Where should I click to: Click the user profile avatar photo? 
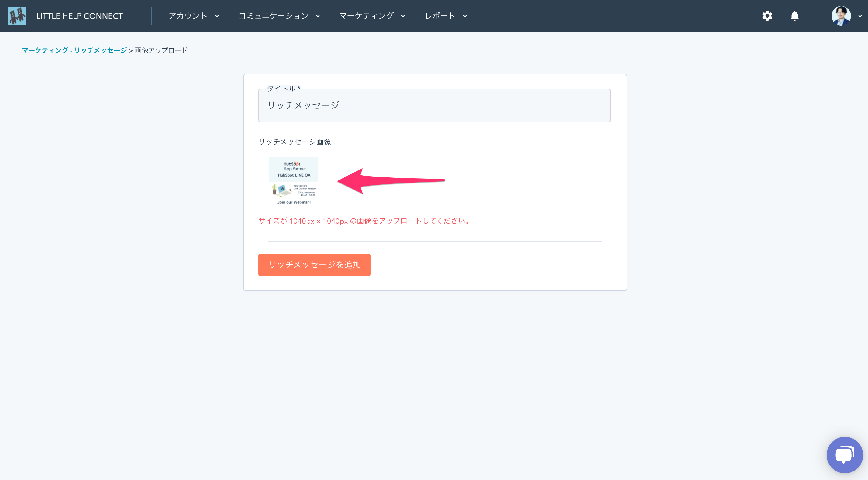[841, 16]
